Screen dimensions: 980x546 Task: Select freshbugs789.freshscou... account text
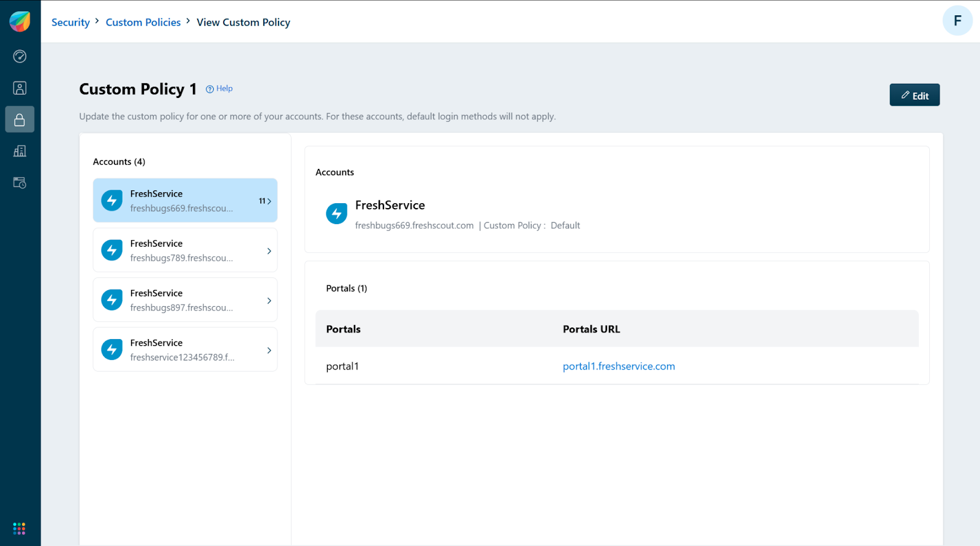click(181, 258)
